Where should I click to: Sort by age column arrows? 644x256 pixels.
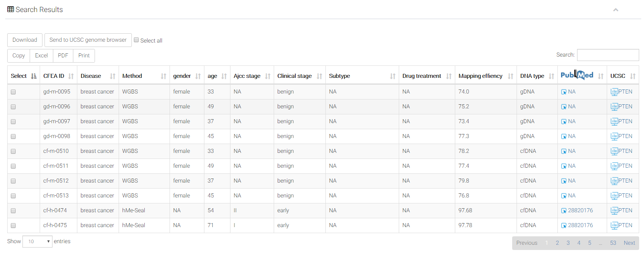click(224, 76)
